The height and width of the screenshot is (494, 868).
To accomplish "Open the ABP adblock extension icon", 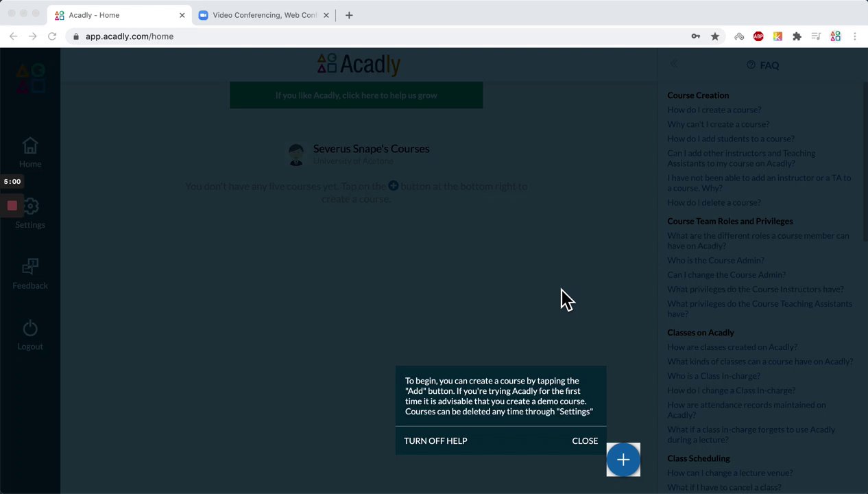I will 758,36.
